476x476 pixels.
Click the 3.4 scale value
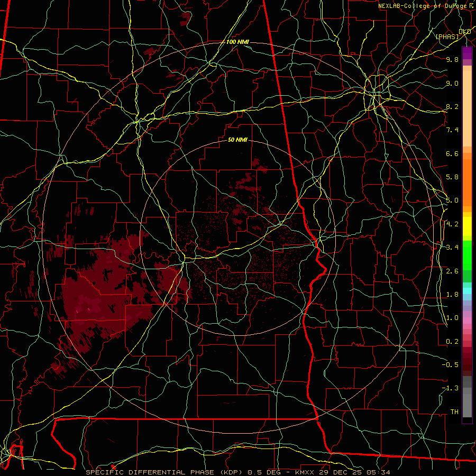coord(452,248)
